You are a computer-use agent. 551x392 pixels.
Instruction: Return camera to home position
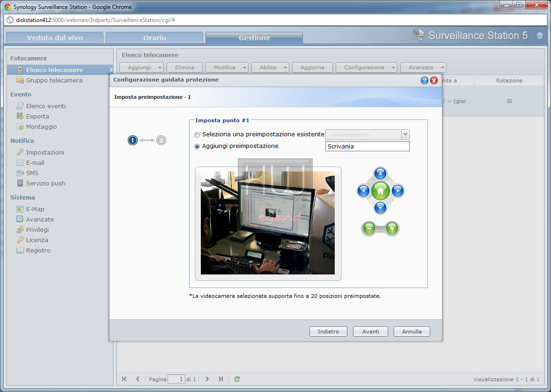pos(380,191)
